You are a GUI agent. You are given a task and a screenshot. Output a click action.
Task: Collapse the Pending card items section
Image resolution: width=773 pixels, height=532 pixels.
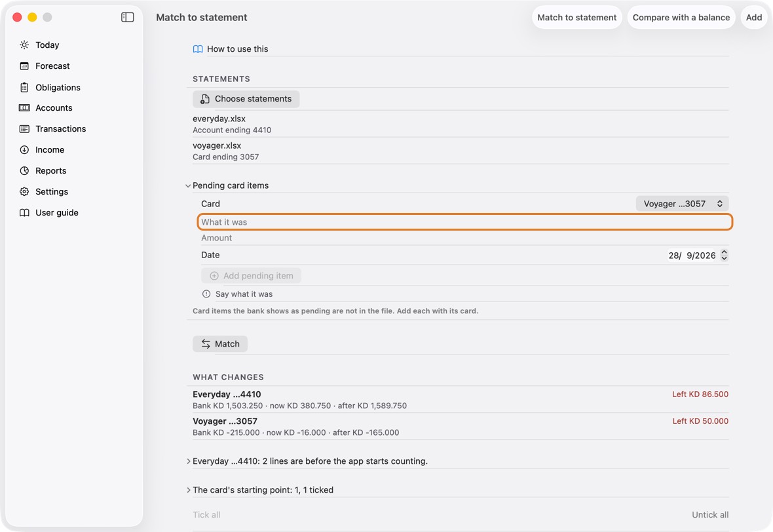click(188, 186)
